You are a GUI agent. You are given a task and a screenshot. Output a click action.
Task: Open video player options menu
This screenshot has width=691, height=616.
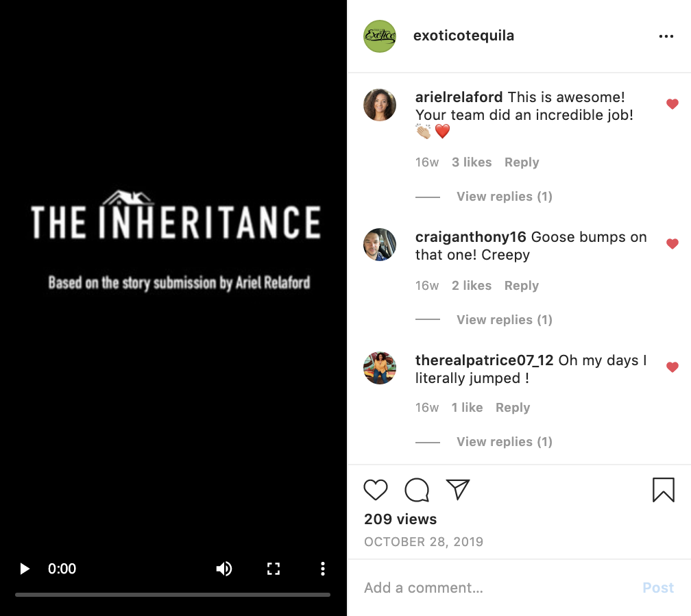(322, 569)
